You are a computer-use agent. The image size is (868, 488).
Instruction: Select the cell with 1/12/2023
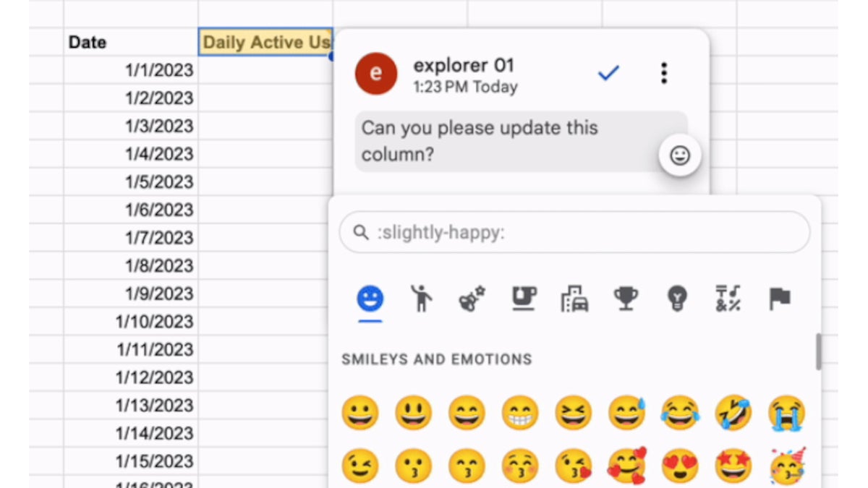(x=131, y=377)
